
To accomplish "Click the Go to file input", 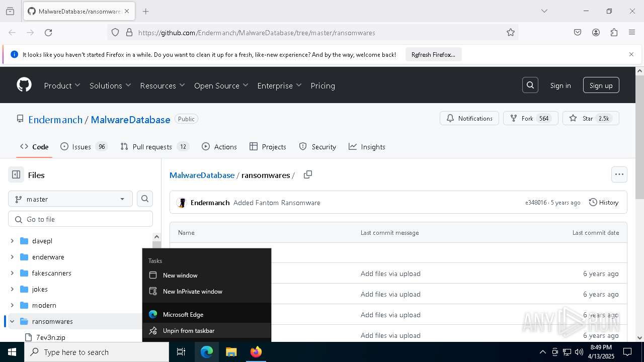I will (80, 219).
